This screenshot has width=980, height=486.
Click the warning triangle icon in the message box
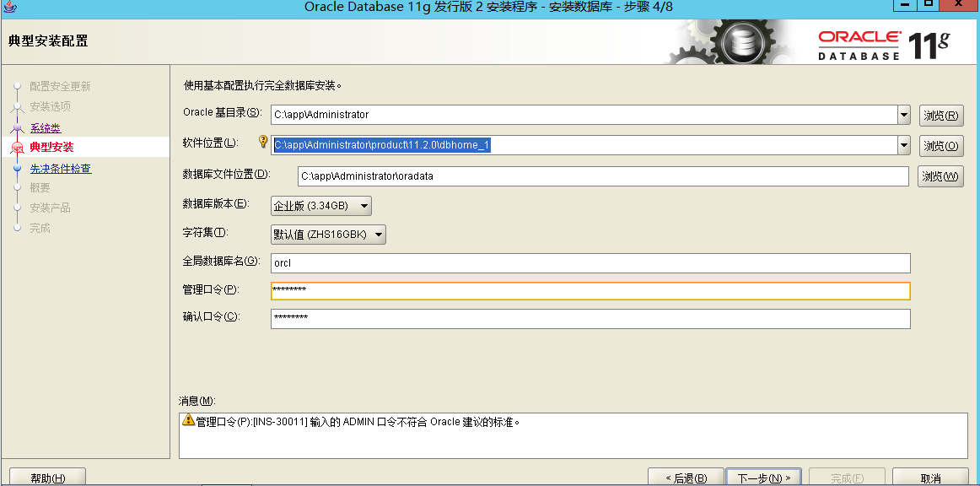pos(188,421)
